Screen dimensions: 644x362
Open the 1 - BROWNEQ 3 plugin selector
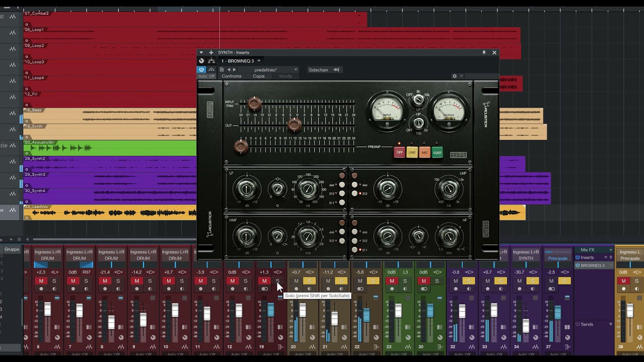[241, 61]
